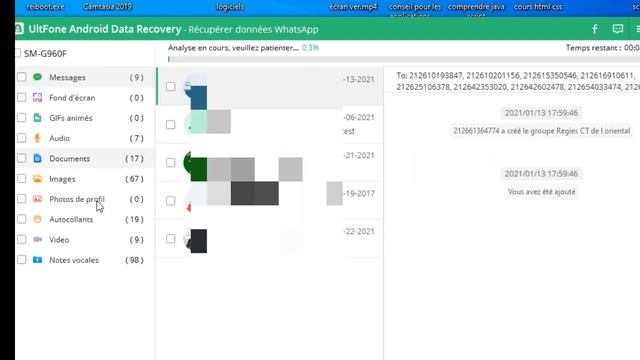This screenshot has height=360, width=640.
Task: Open the Video category
Action: 84,240
